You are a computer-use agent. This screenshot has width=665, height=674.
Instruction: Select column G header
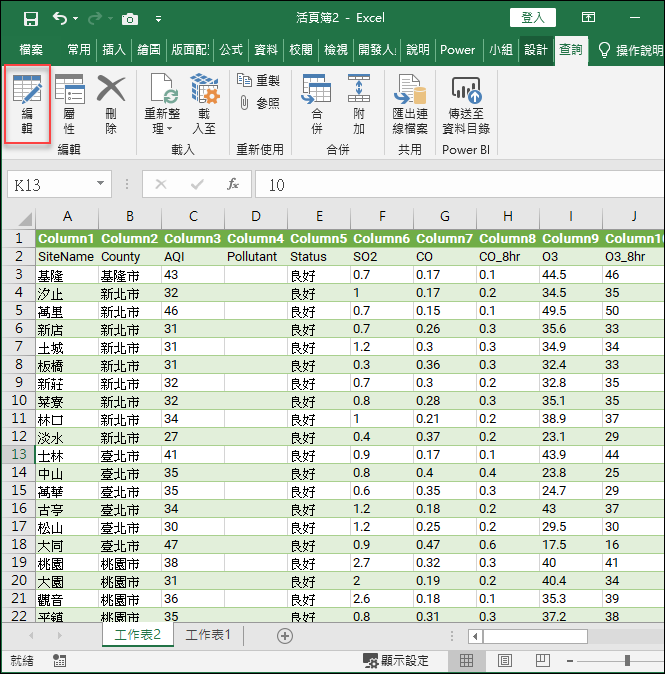445,216
